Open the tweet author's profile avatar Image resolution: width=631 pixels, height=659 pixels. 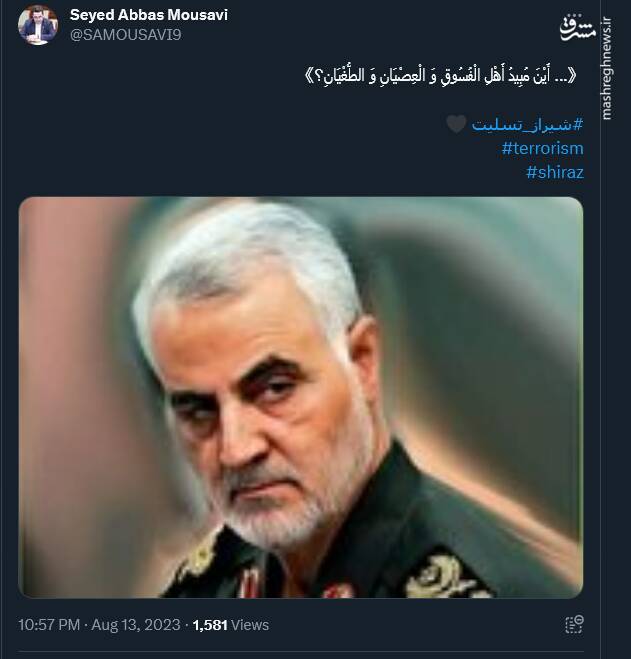tap(38, 25)
